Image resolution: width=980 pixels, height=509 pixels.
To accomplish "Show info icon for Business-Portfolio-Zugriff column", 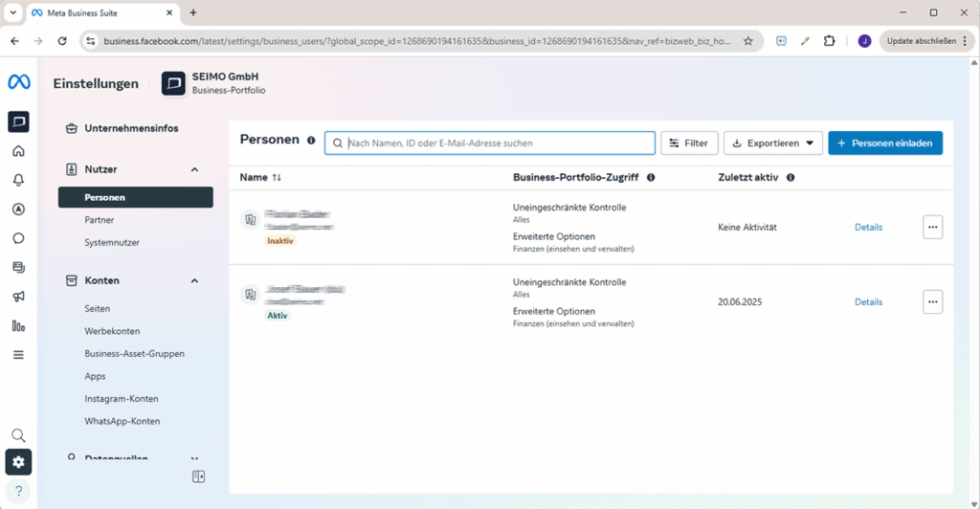I will [651, 177].
